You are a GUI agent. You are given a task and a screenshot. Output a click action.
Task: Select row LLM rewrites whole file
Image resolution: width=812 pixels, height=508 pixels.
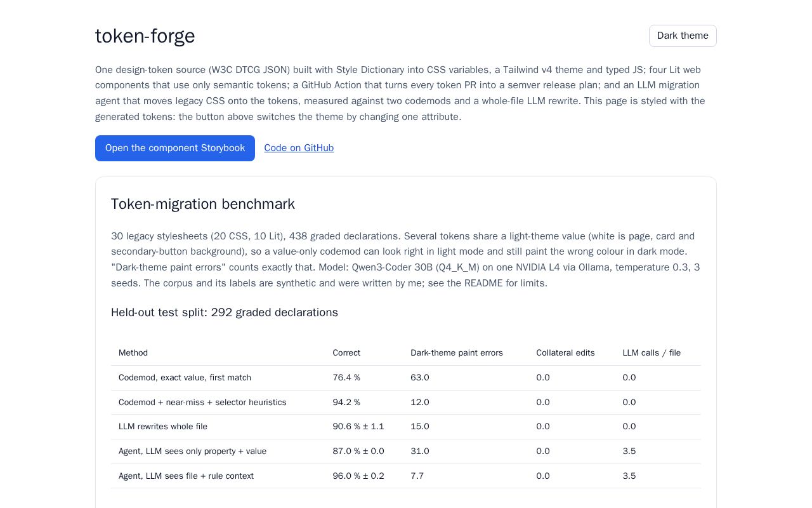coord(406,427)
